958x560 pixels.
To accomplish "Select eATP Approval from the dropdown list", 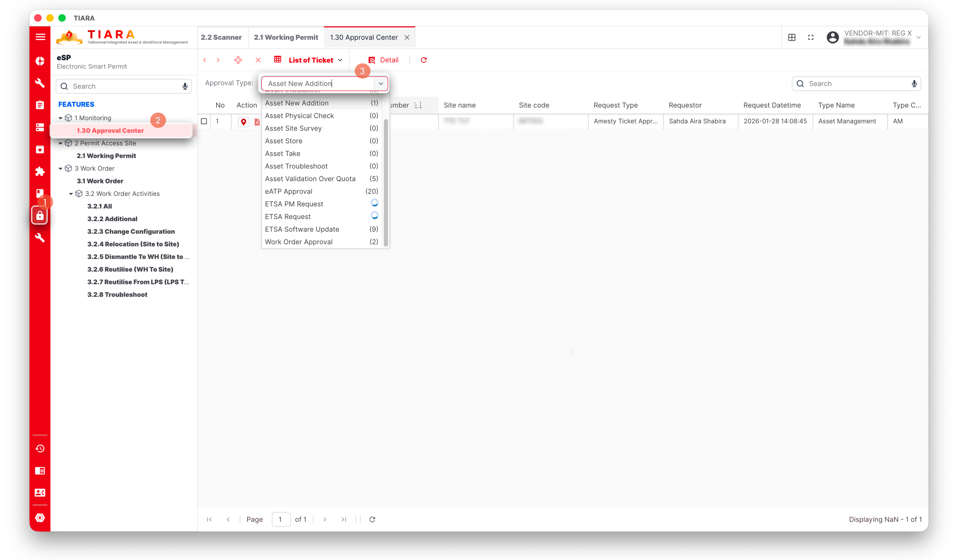I will pyautogui.click(x=289, y=191).
